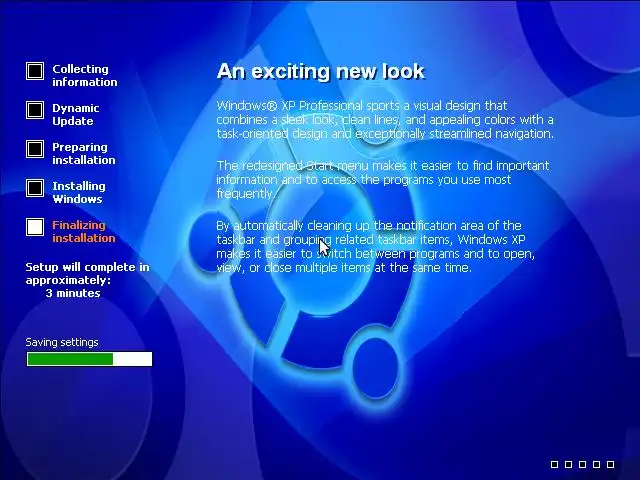
Task: Click the Dynamic Update step checkbox
Action: tap(35, 110)
